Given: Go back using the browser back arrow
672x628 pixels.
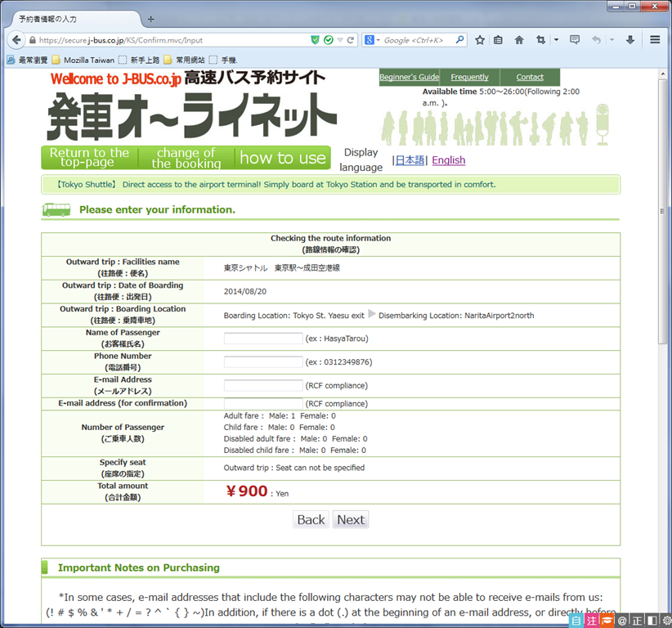Looking at the screenshot, I should click(x=16, y=40).
